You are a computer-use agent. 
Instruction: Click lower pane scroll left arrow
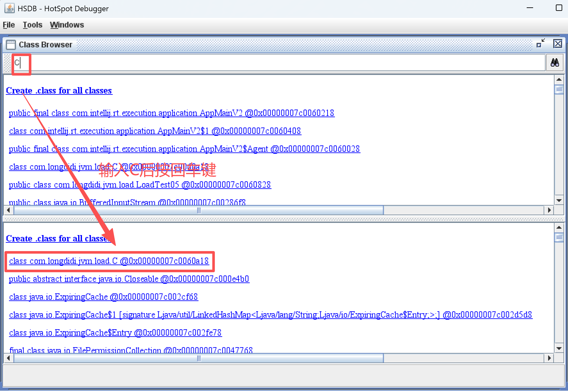8,358
